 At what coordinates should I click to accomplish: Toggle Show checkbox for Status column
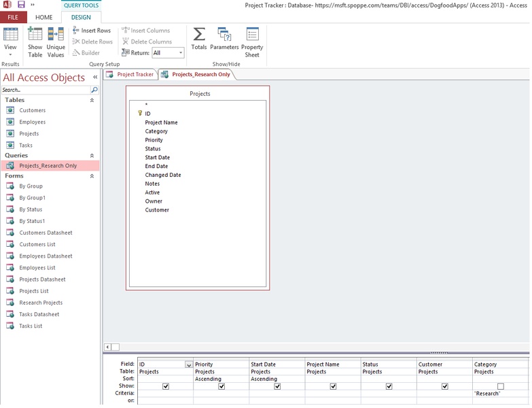(389, 386)
